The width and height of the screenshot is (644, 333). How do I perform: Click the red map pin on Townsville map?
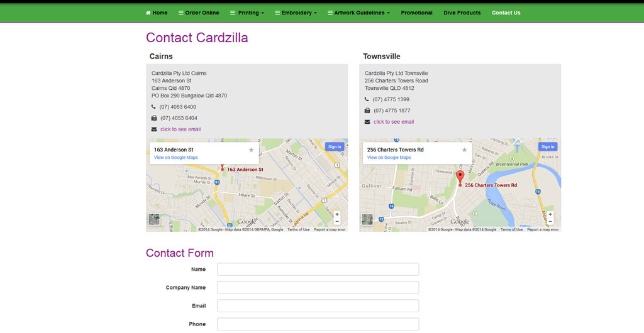460,177
